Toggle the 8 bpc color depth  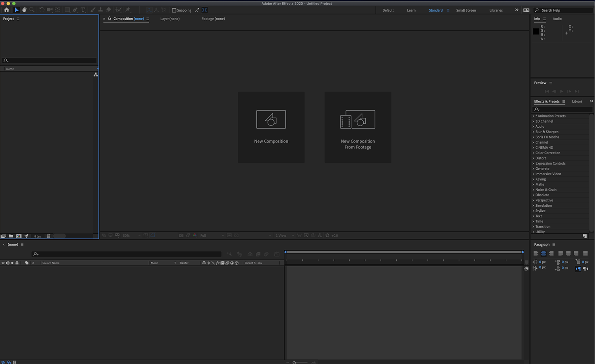pyautogui.click(x=38, y=236)
